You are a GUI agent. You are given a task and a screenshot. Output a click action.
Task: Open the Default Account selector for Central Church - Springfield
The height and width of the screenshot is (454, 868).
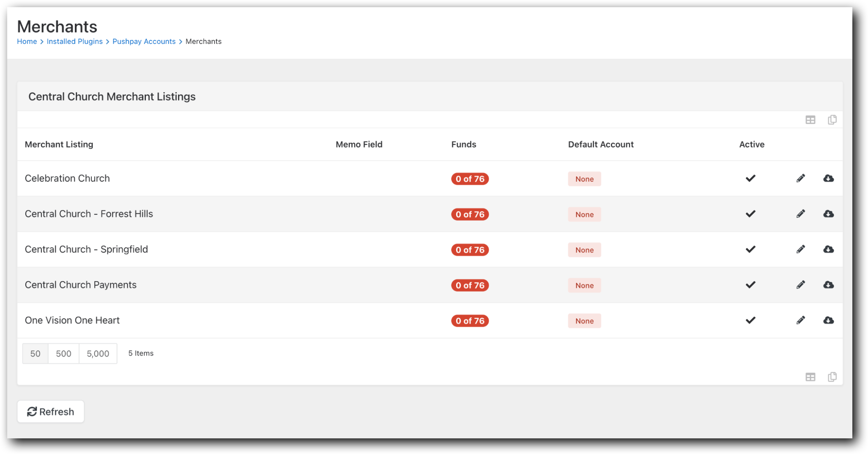click(584, 250)
